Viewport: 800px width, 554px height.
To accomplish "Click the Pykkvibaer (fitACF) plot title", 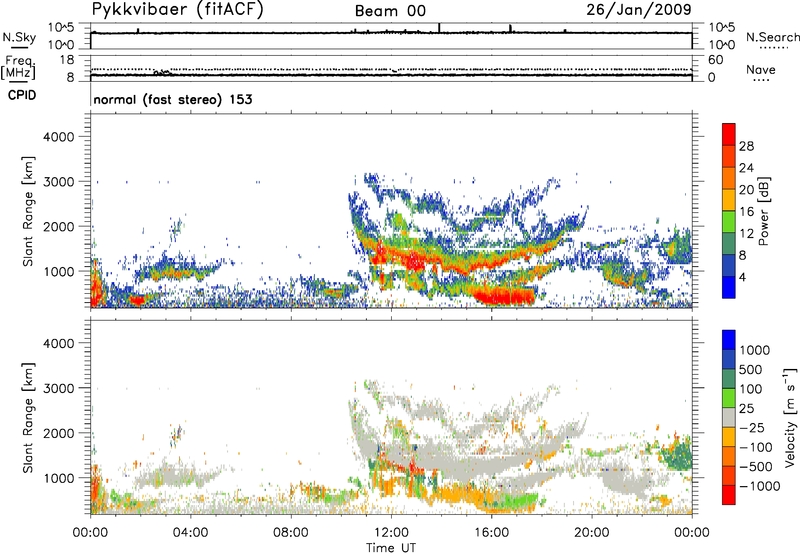I will pyautogui.click(x=178, y=9).
